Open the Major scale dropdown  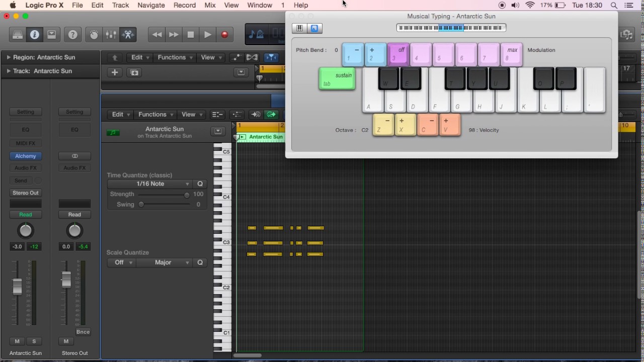165,262
